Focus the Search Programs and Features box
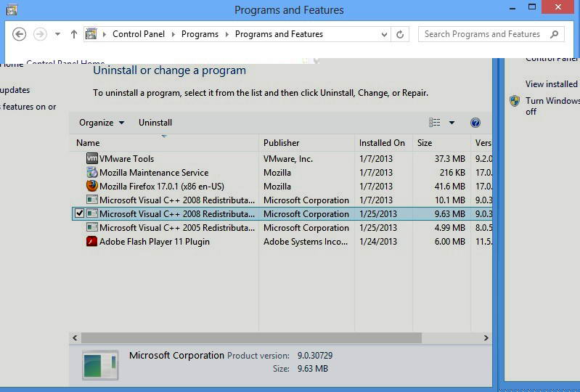Image resolution: width=580 pixels, height=392 pixels. pyautogui.click(x=491, y=34)
